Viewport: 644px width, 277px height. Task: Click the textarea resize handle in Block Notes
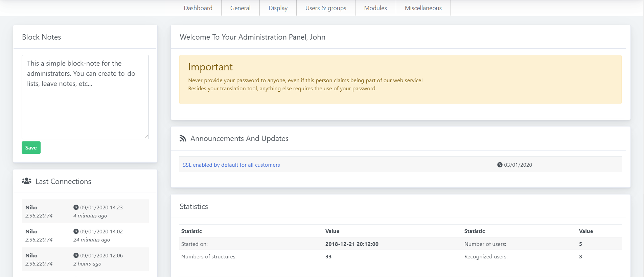click(x=146, y=137)
